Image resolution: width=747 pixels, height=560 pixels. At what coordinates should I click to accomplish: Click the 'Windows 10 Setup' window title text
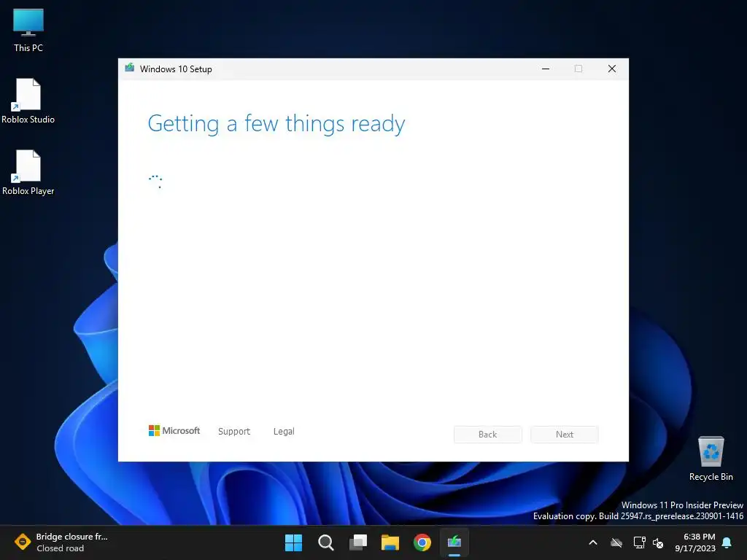176,69
